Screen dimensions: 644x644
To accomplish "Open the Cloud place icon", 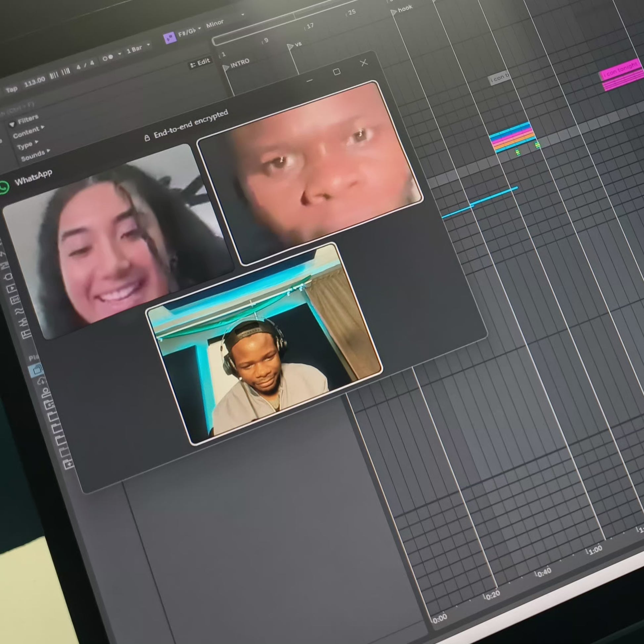I will (x=42, y=381).
